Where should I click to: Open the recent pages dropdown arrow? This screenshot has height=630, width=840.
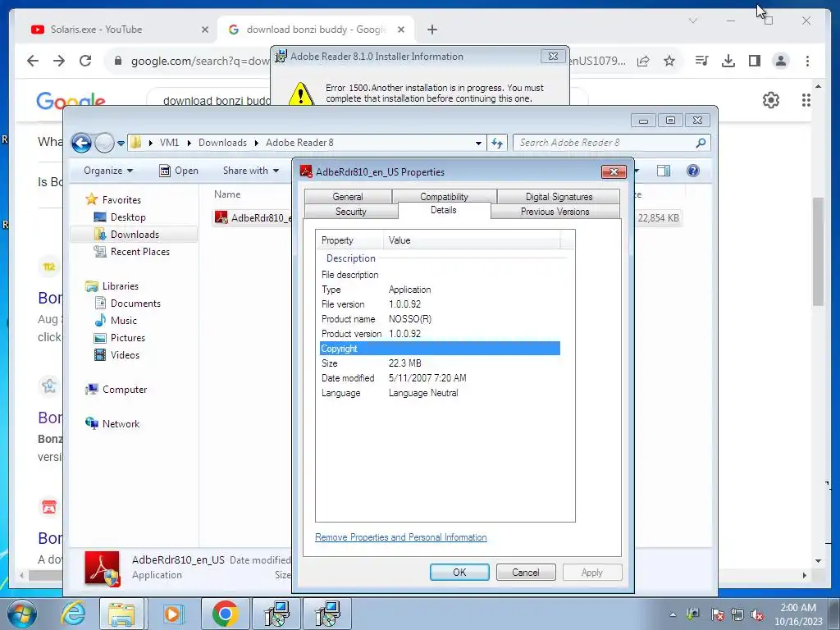121,143
